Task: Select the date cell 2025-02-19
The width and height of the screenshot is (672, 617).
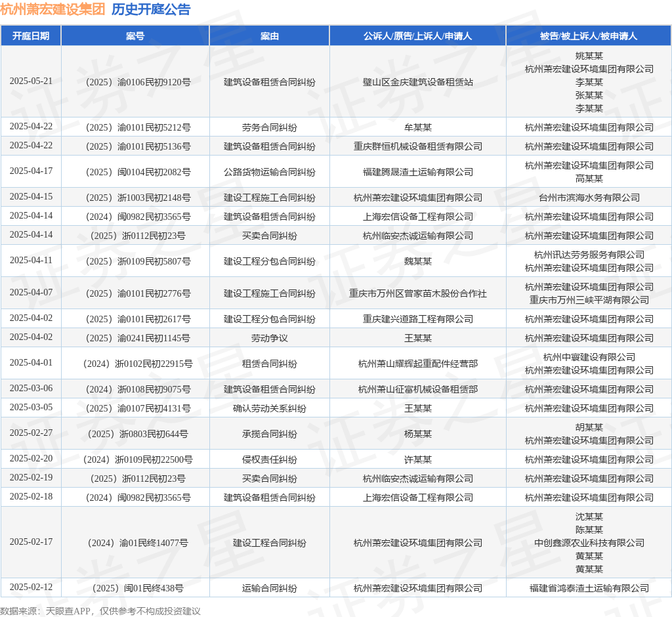Action: tap(31, 478)
